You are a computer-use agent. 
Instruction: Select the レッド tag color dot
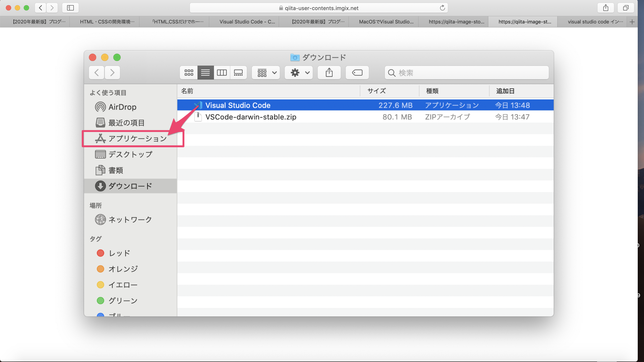pos(100,253)
